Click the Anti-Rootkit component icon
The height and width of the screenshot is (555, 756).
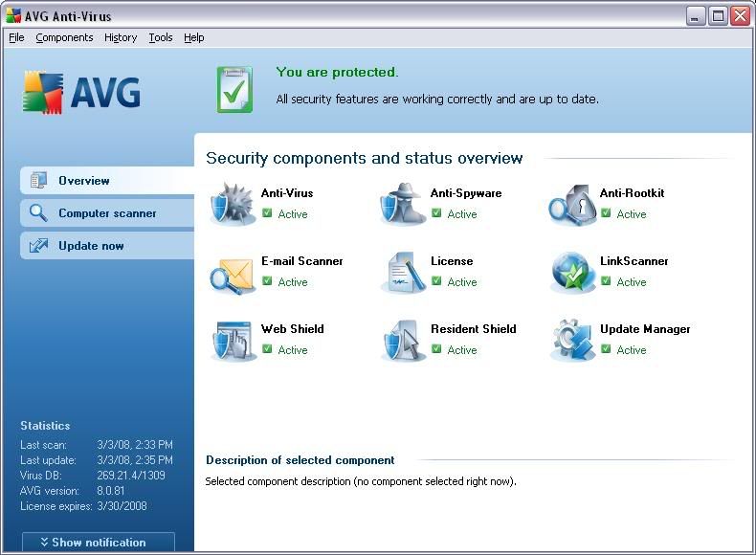572,203
